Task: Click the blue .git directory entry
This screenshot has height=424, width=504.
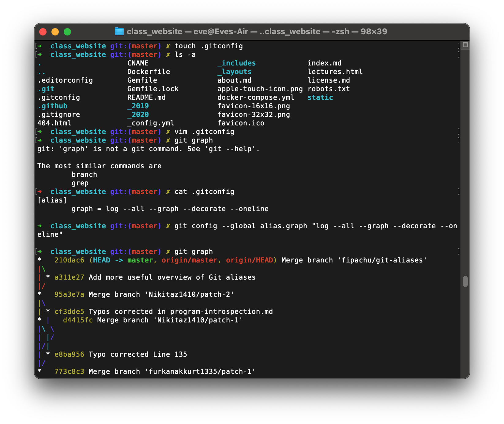Action: [46, 89]
